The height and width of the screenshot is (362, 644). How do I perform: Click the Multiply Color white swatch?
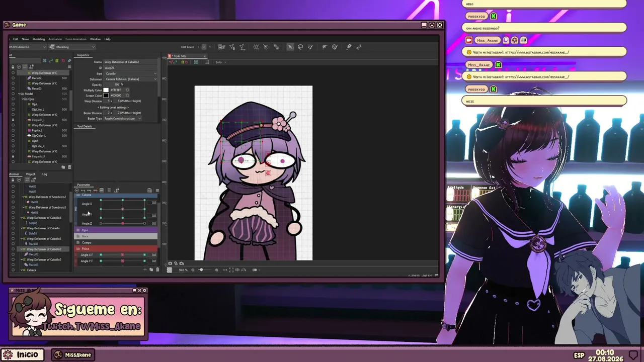(x=106, y=90)
